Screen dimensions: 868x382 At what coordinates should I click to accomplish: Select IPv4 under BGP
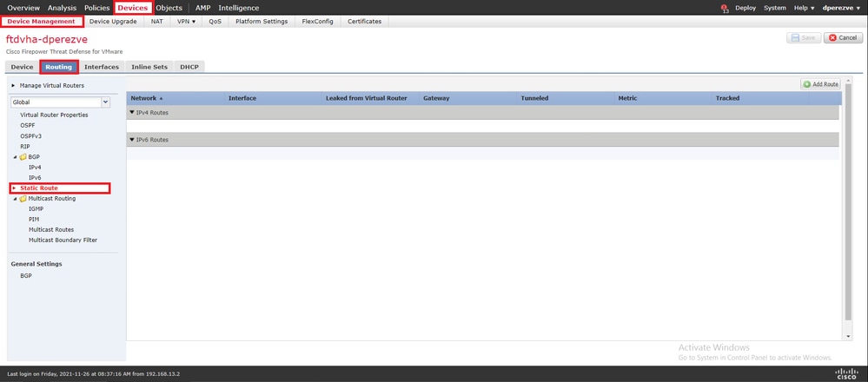pos(35,167)
